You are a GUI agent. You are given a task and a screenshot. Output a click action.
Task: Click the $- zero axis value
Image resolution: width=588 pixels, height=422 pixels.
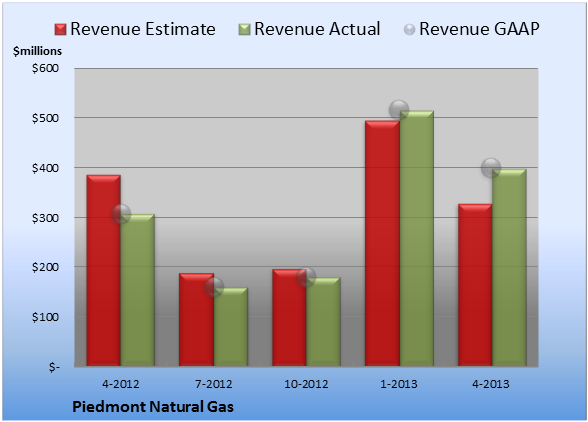[54, 367]
